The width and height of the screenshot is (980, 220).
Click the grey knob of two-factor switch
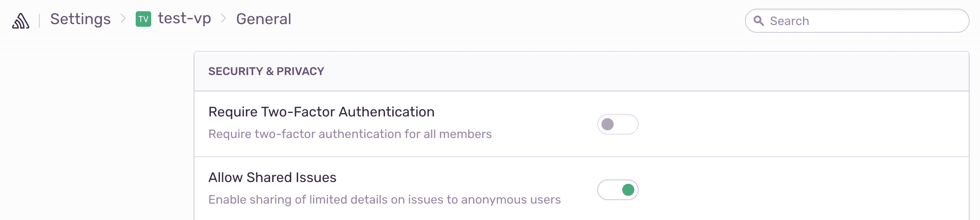click(608, 124)
